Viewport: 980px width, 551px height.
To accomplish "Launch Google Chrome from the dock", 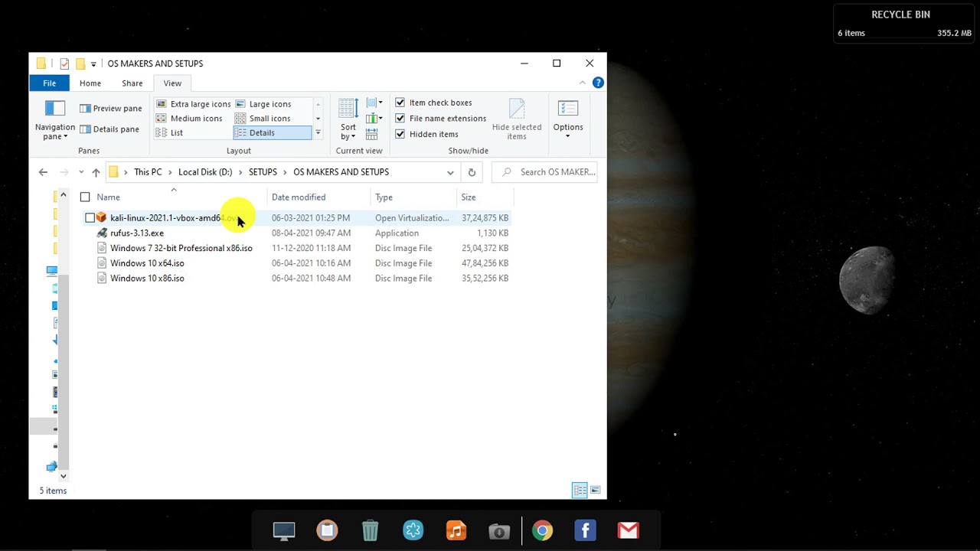I will tap(542, 530).
